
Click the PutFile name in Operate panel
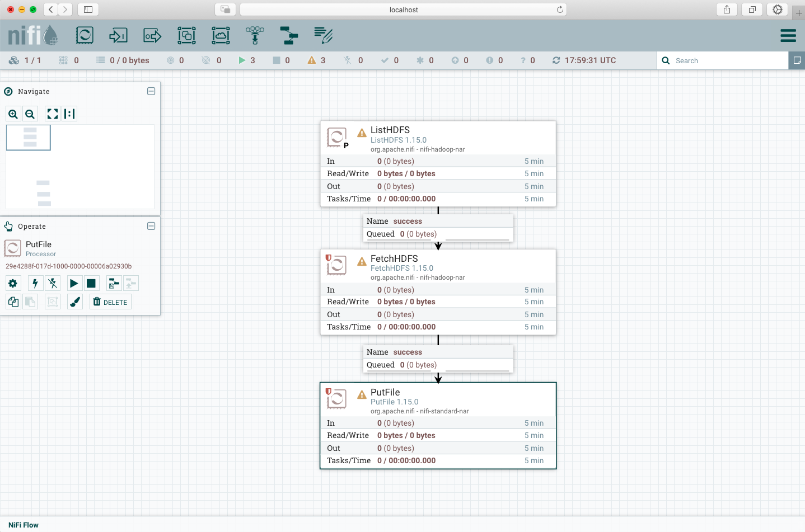(39, 244)
